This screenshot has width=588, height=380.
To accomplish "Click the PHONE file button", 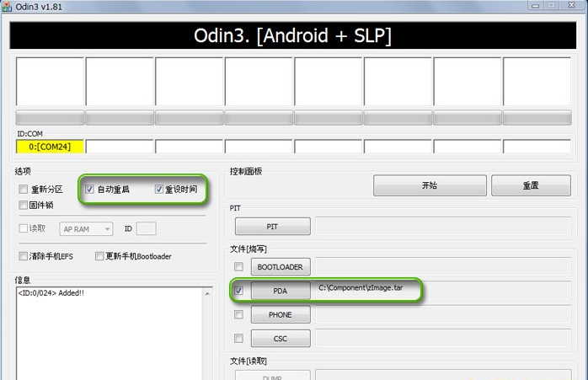I will point(281,315).
